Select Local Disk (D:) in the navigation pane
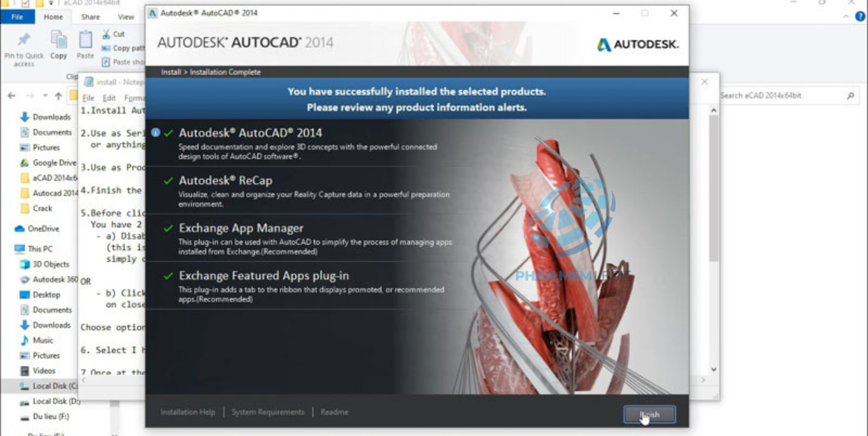Viewport: 868px width, 436px height. (49, 401)
